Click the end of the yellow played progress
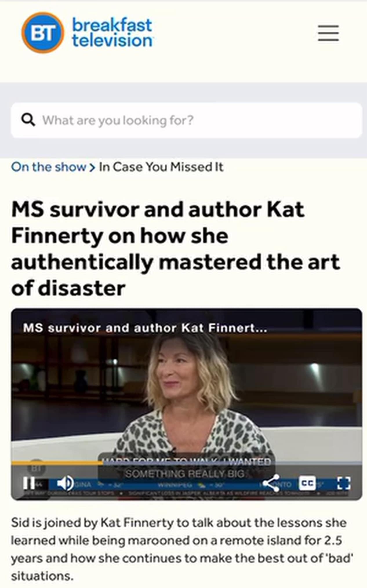The width and height of the screenshot is (367, 588). point(102,463)
